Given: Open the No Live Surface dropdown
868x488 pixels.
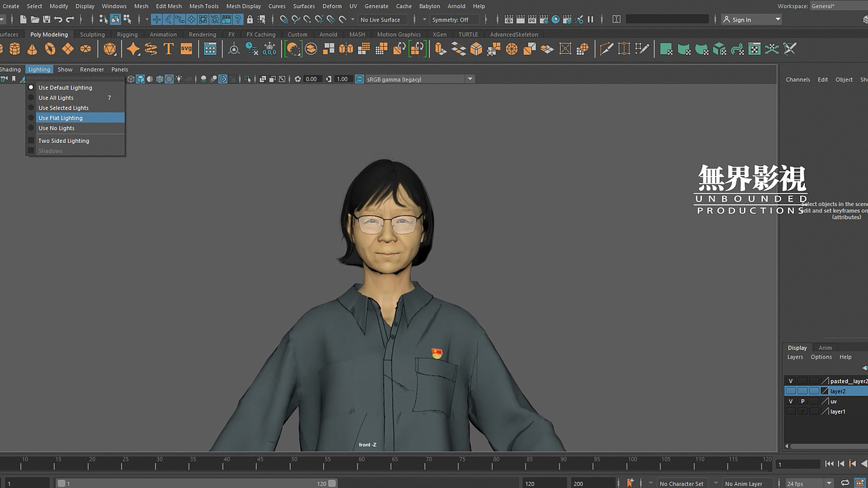Looking at the screenshot, I should coord(384,20).
